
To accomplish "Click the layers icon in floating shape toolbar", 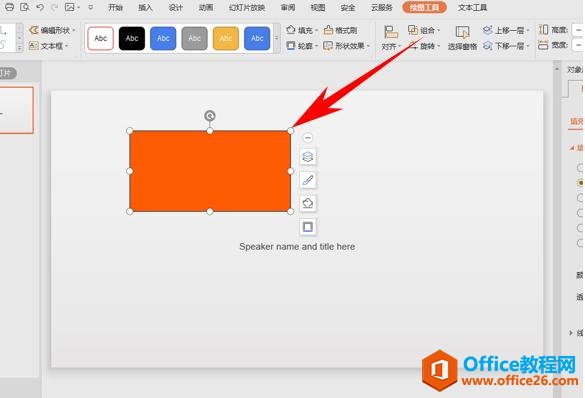I will pos(308,157).
